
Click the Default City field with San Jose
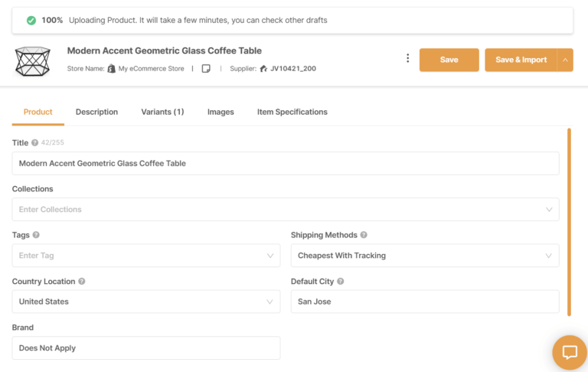coord(425,302)
